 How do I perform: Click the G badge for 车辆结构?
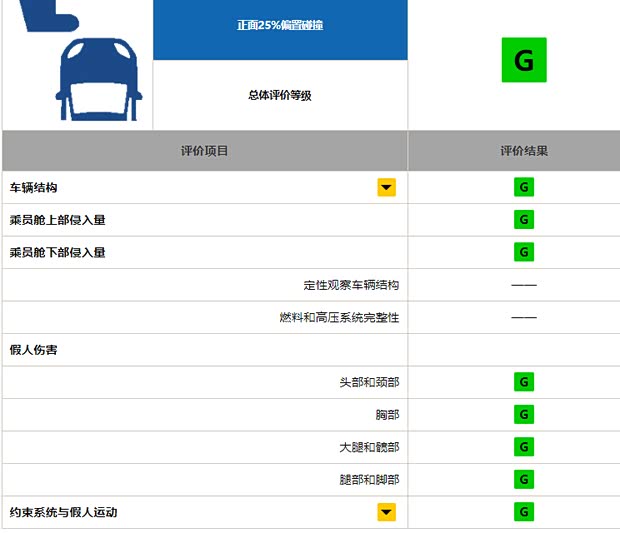pyautogui.click(x=523, y=187)
